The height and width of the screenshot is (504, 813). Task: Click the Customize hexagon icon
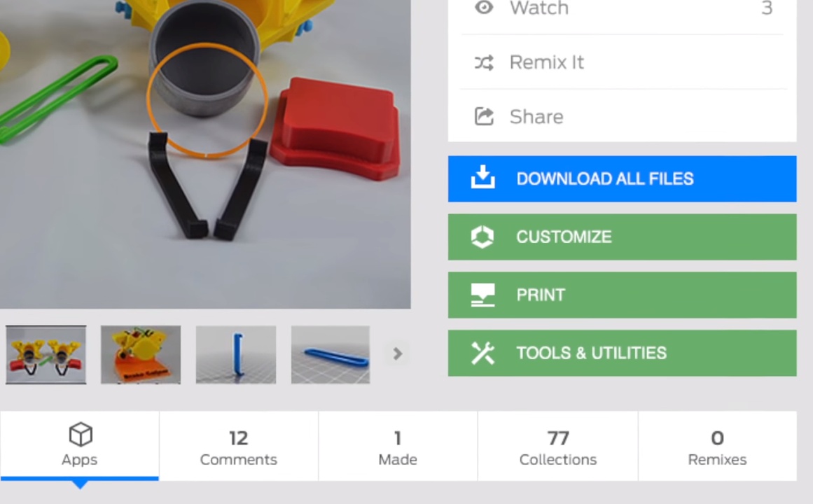tap(482, 237)
